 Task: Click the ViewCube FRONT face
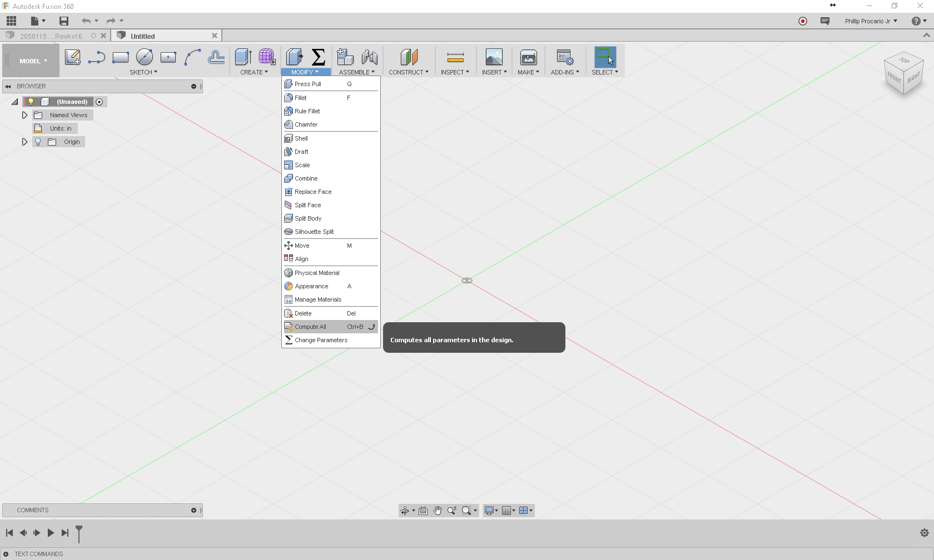894,77
